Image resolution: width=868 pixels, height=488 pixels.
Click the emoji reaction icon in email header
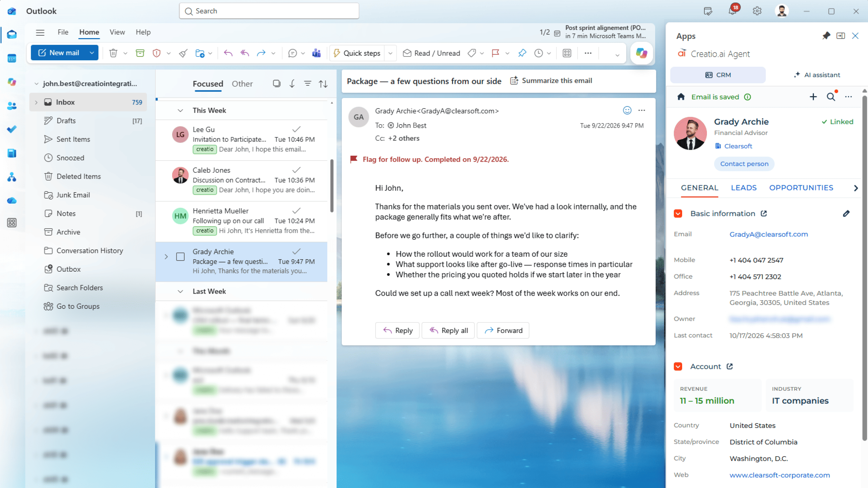coord(627,110)
